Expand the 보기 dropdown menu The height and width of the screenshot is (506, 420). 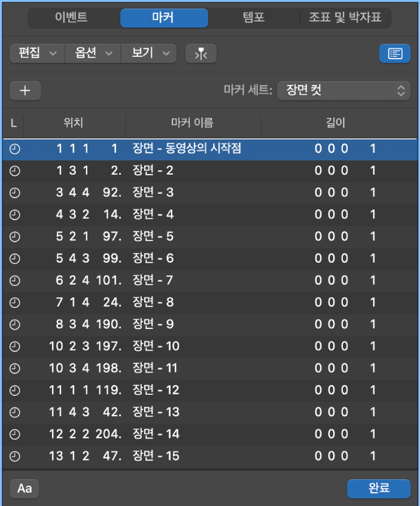148,53
